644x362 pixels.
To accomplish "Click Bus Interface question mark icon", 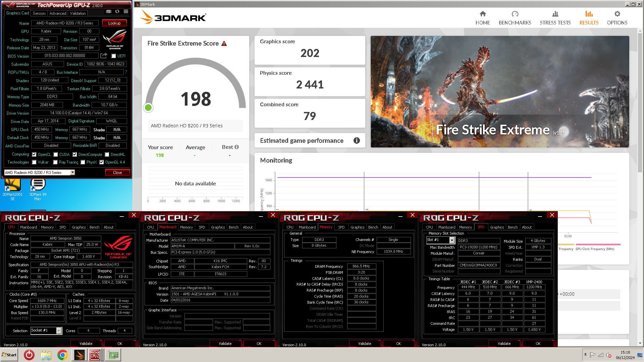I will tap(126, 72).
